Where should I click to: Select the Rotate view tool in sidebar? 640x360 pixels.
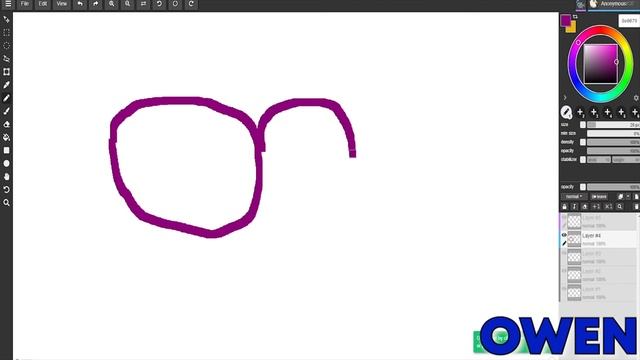click(7, 189)
